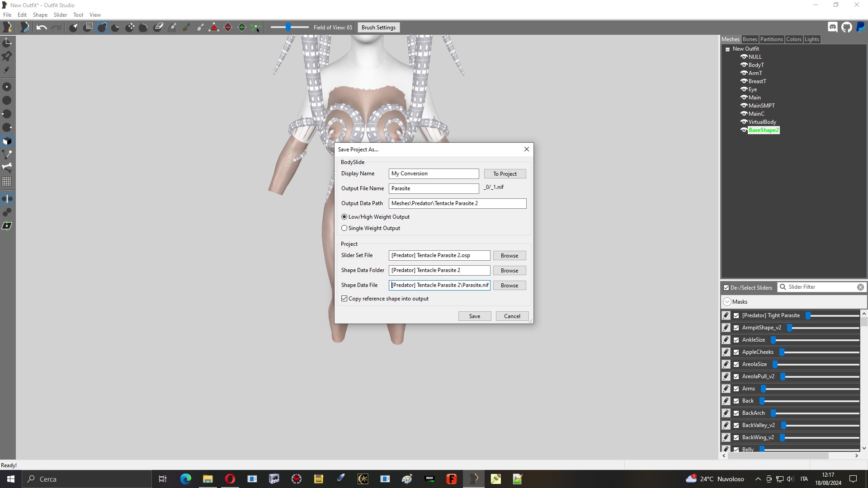Select Low/High Weight Output radio button
868x488 pixels.
click(344, 217)
